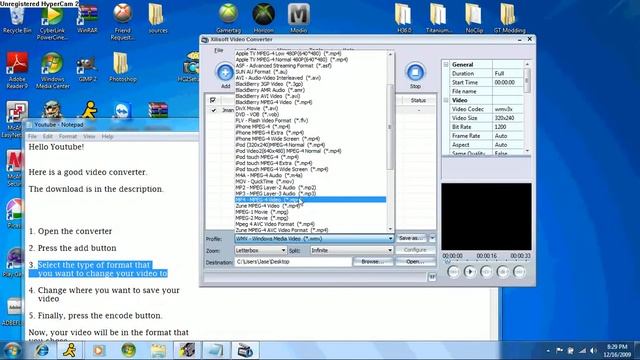Open Notepad's File menu
The image size is (640, 360).
coord(32,136)
